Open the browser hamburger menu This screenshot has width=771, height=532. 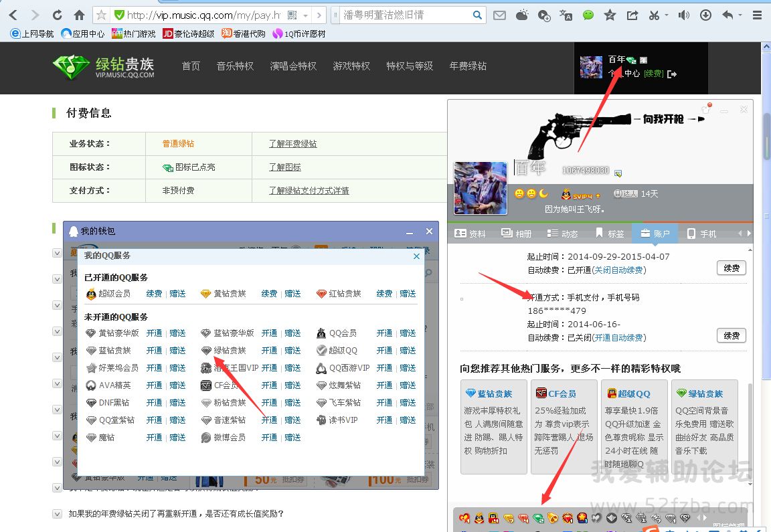pyautogui.click(x=757, y=15)
